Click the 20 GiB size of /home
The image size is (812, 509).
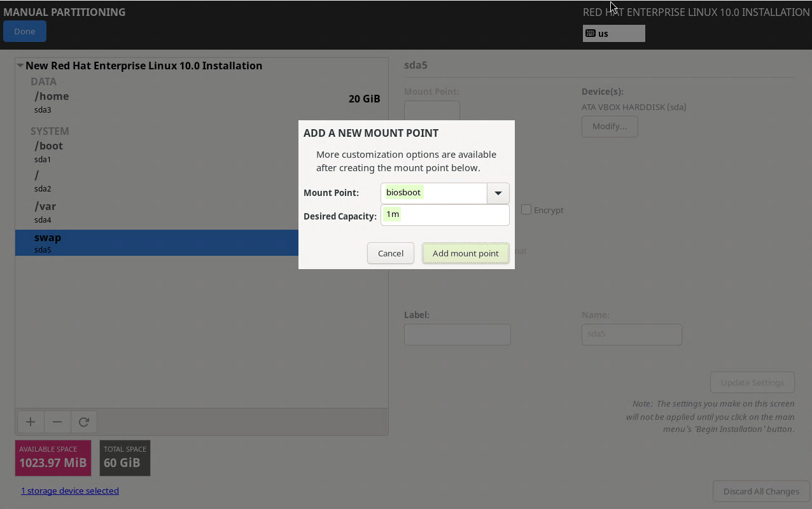click(365, 99)
